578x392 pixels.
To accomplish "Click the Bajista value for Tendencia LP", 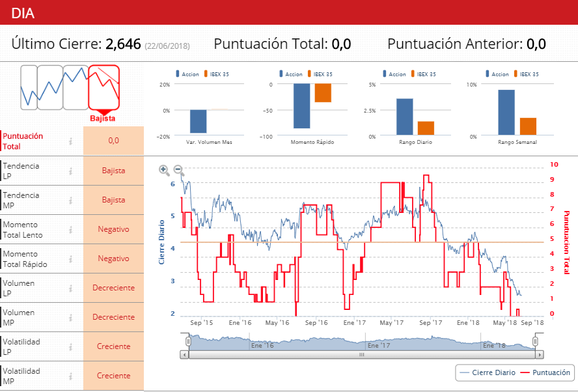I will [x=113, y=171].
